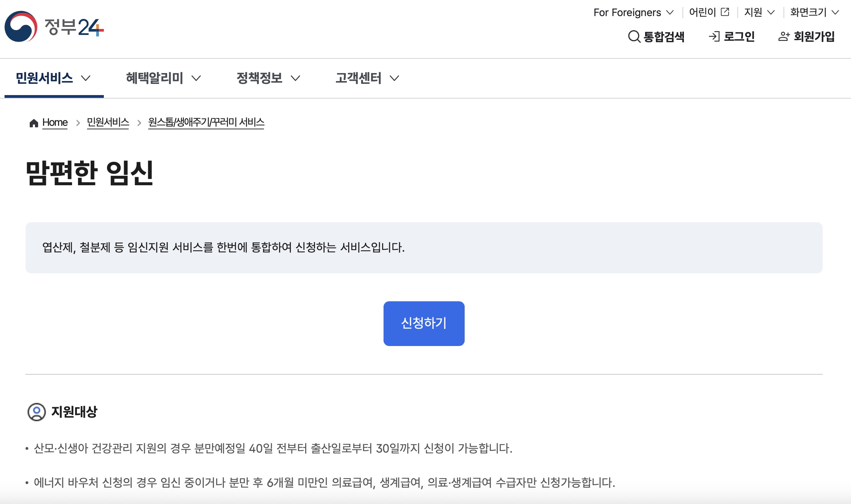Click the 신청하기 button
851x504 pixels.
[424, 323]
